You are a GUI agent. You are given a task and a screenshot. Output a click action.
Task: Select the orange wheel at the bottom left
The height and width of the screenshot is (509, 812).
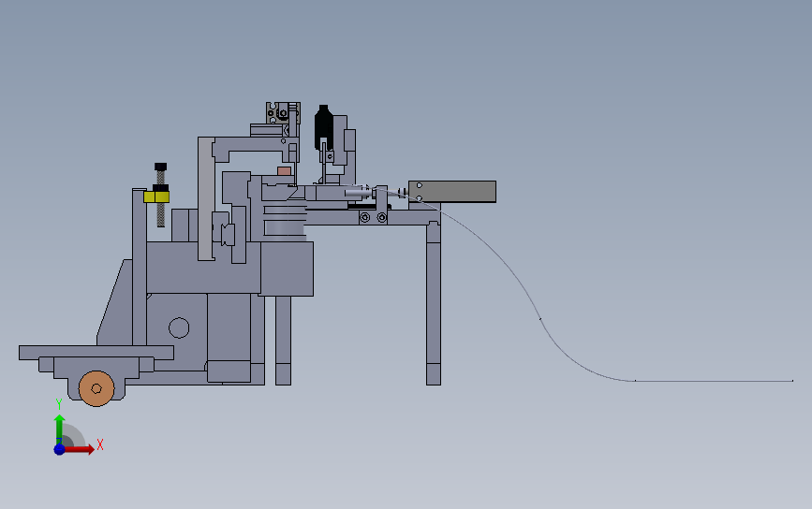[96, 388]
